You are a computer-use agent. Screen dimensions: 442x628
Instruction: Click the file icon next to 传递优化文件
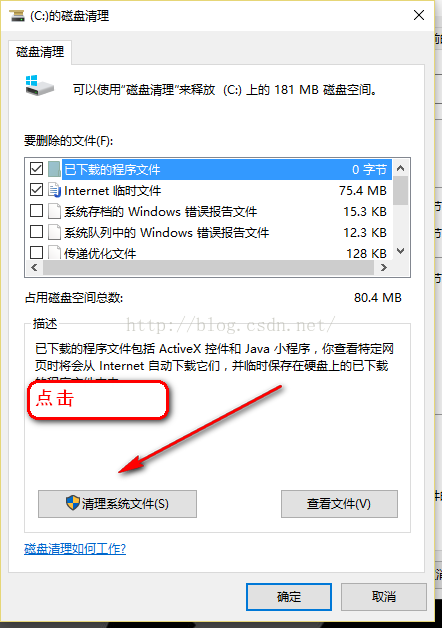coord(54,252)
